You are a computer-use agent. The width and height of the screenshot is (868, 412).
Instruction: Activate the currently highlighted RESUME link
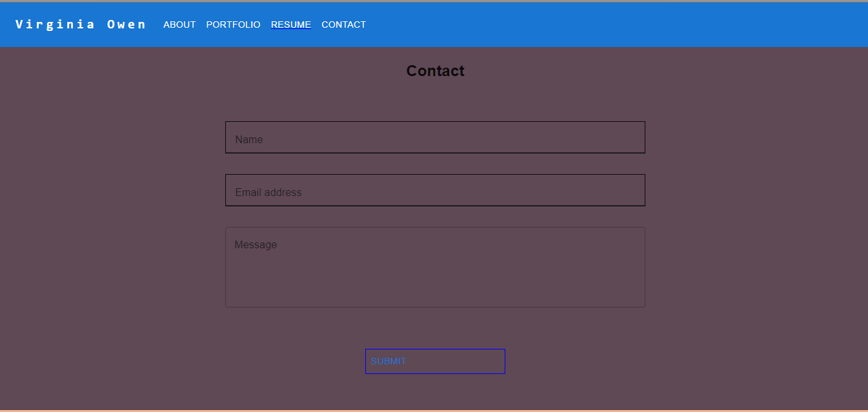point(290,25)
